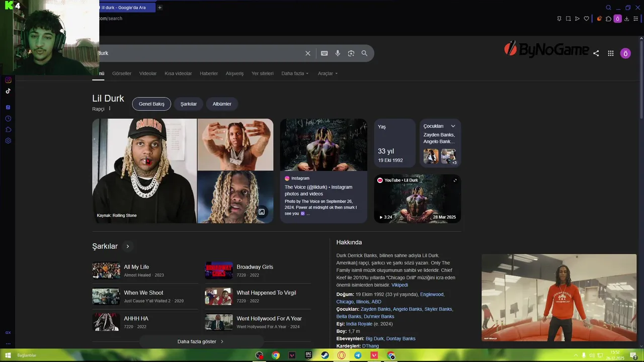Viewport: 644px width, 362px height.
Task: Open Went Hollywood For A Year song
Action: (258, 322)
